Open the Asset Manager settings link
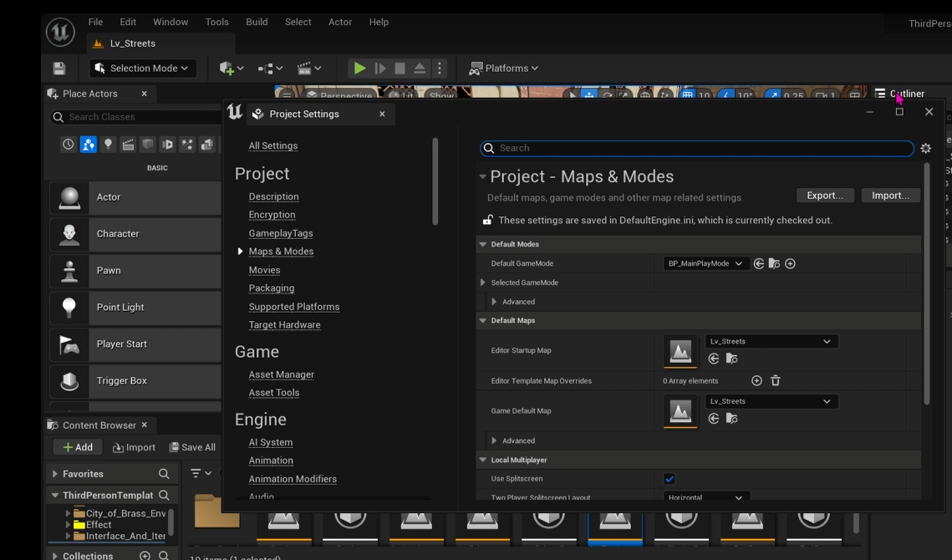 click(x=281, y=374)
